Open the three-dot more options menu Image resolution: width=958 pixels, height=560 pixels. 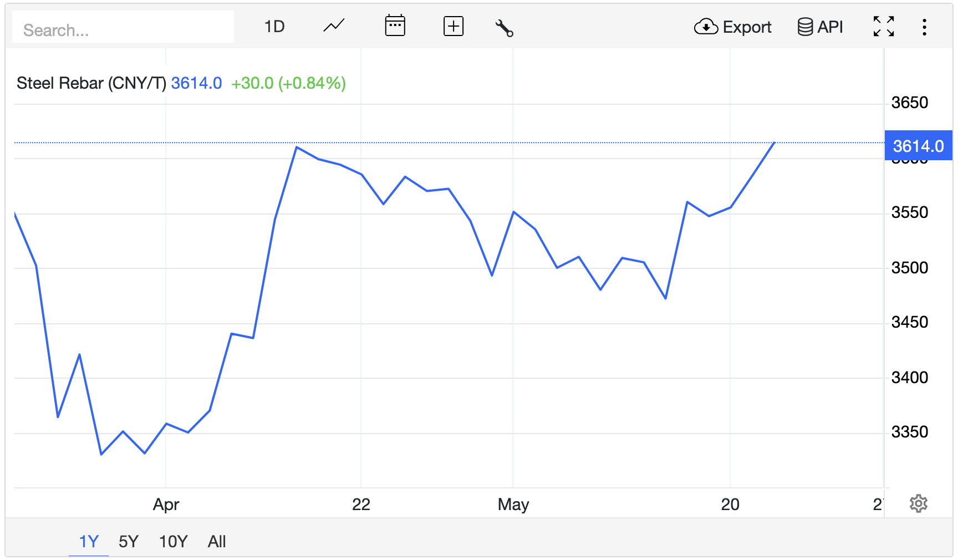(x=924, y=27)
